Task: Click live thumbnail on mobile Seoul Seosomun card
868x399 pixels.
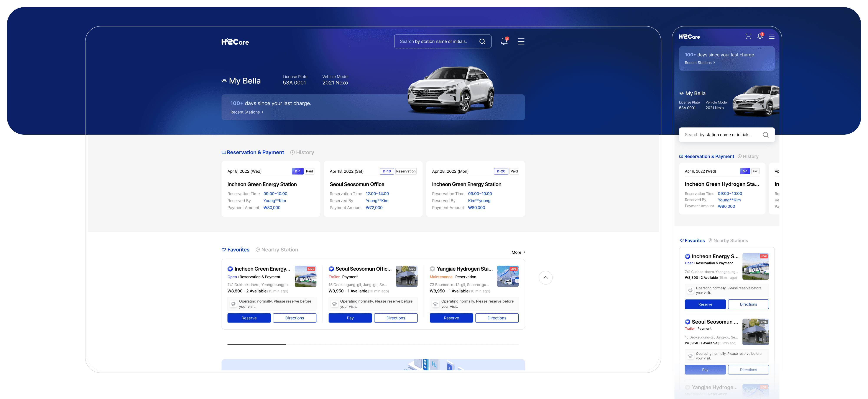Action: (755, 332)
